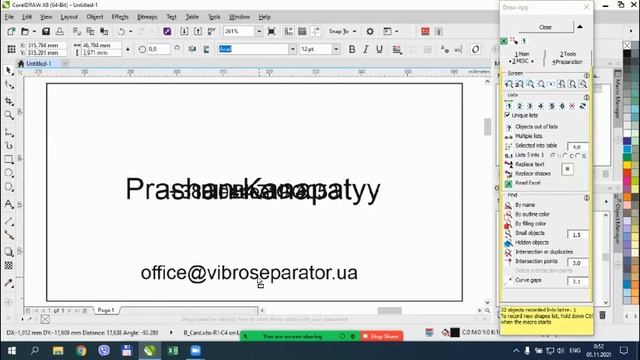Apply Bold formatting
This screenshot has width=640, height=360.
click(352, 49)
